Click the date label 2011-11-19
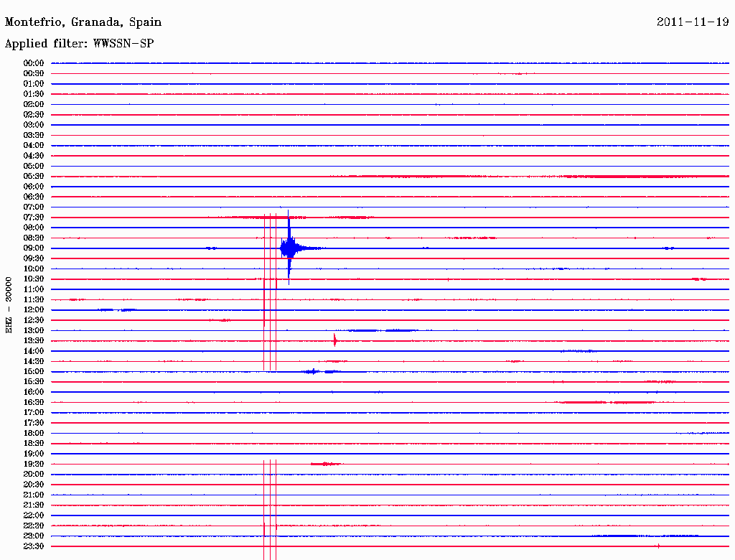The image size is (735, 560). [693, 22]
